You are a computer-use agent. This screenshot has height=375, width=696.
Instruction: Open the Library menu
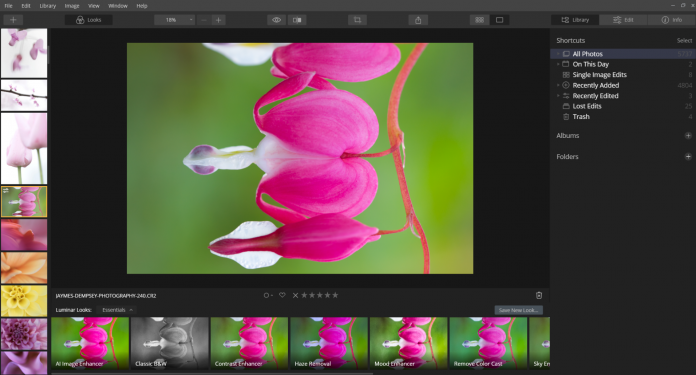[47, 6]
